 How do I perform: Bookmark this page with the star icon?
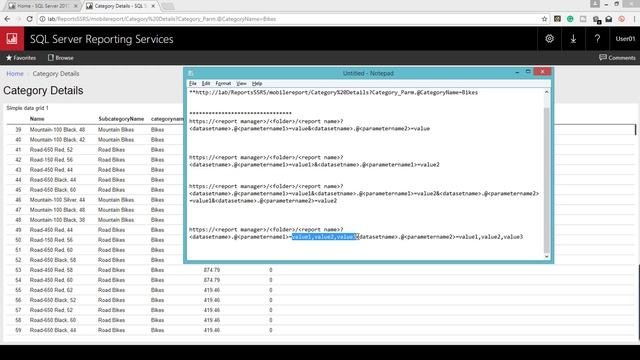coord(544,19)
